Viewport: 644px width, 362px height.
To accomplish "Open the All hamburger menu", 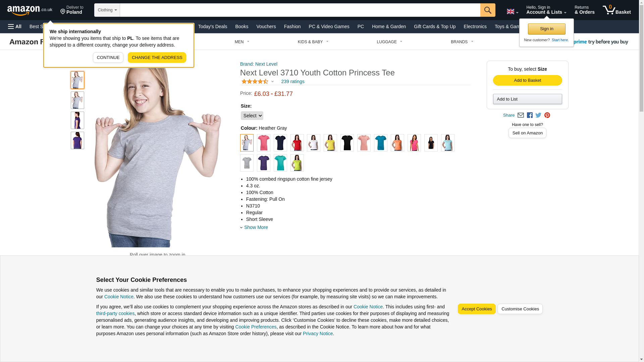I will pyautogui.click(x=15, y=26).
